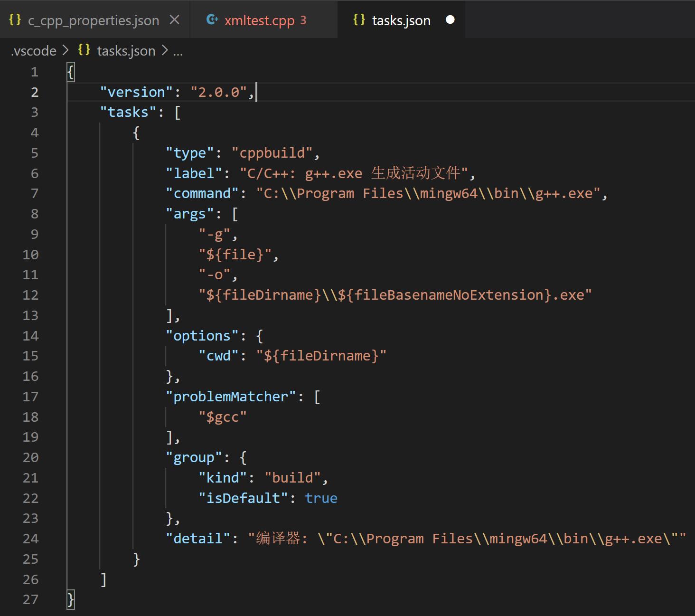Click the g++.exe command path on line 7
This screenshot has height=616, width=695.
[x=429, y=193]
